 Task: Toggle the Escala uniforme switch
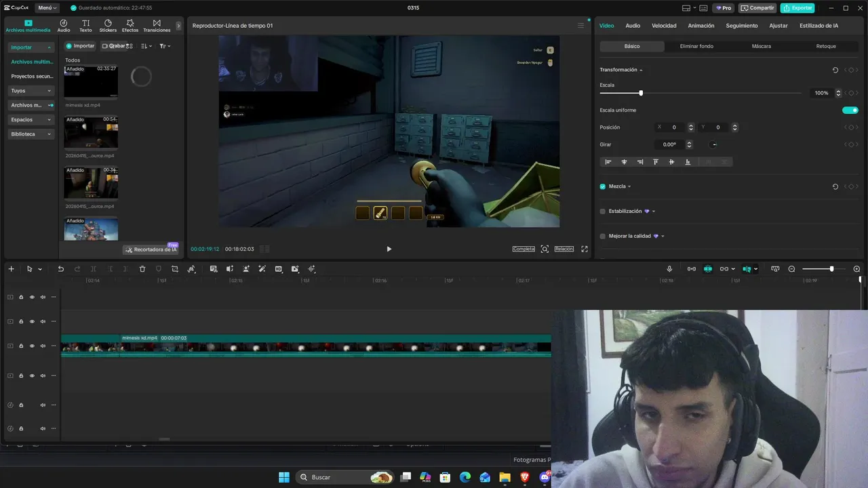(850, 110)
